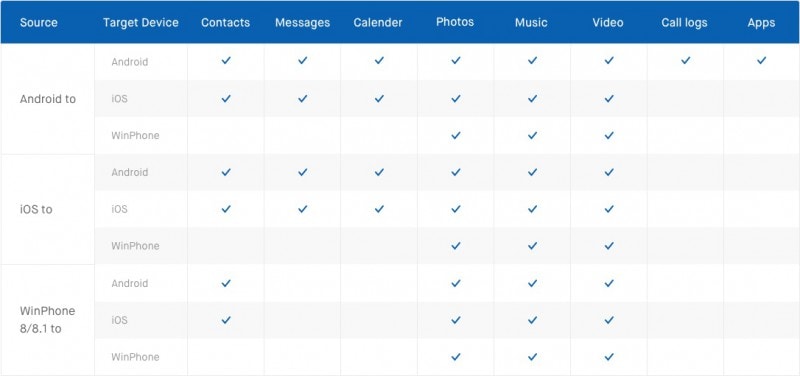Viewport: 800px width, 376px height.
Task: Click Calender checkmark for iOS to iOS
Action: pos(379,209)
